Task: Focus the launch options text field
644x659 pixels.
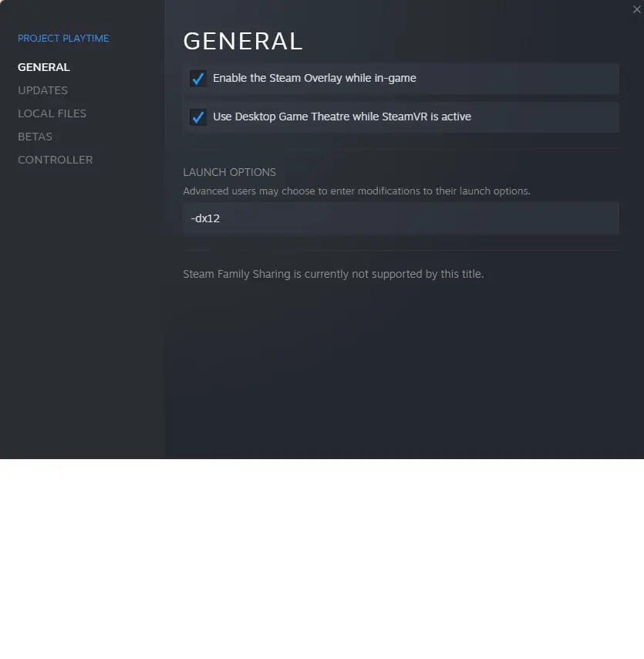Action: pyautogui.click(x=401, y=218)
